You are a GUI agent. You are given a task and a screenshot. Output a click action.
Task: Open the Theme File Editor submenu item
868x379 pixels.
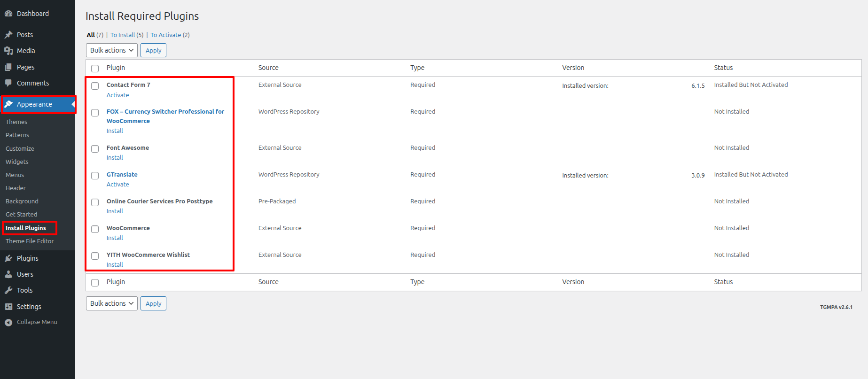30,241
